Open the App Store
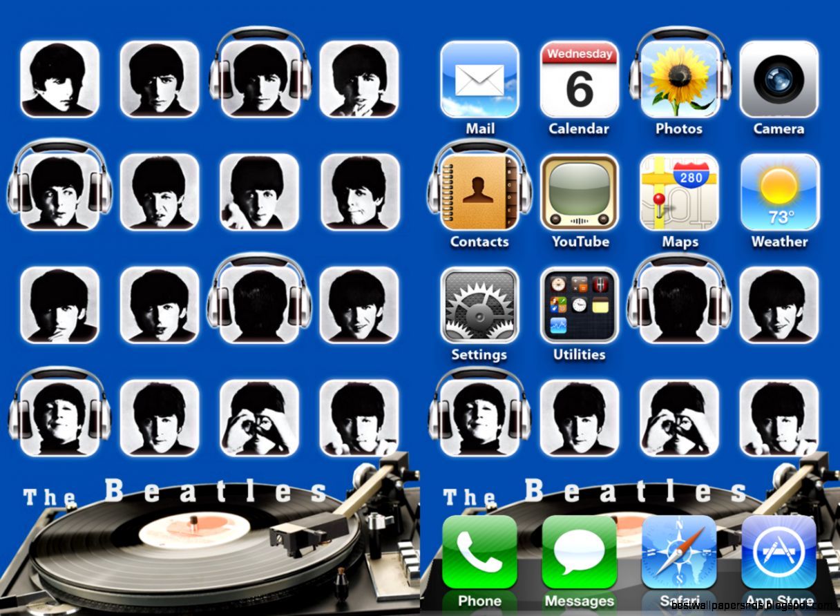This screenshot has height=616, width=840. (x=779, y=551)
